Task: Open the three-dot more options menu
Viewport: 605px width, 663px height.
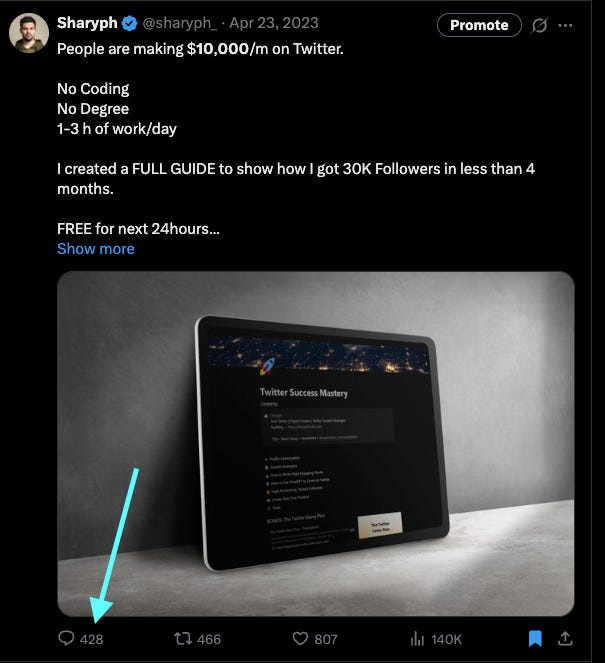Action: point(565,25)
